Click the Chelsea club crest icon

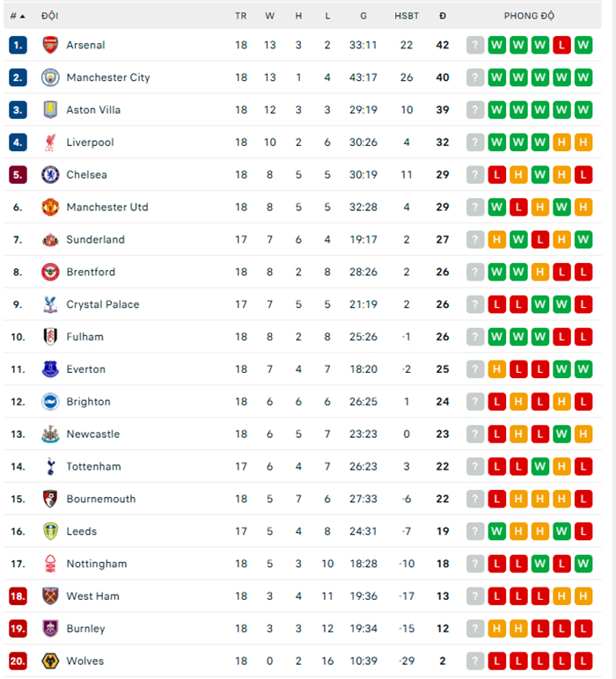[50, 174]
